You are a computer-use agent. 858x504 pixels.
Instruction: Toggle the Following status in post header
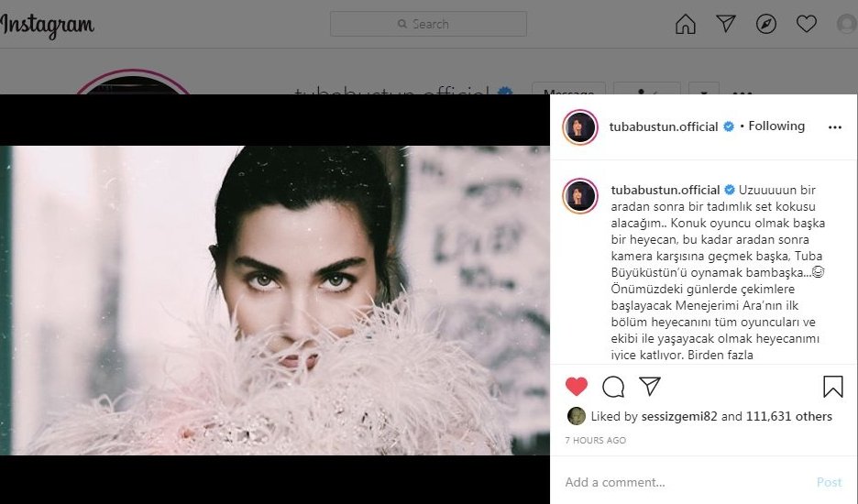[x=776, y=126]
